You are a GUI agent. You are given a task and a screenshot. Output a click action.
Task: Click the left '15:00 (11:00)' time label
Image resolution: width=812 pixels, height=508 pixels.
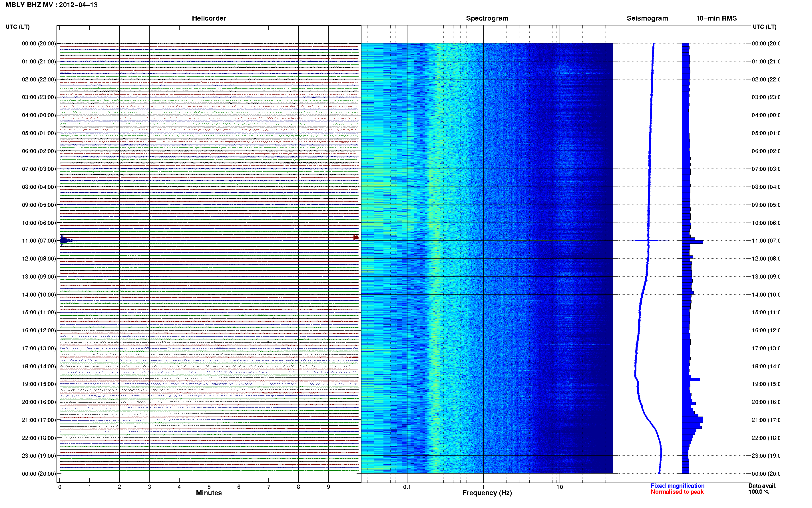click(39, 312)
